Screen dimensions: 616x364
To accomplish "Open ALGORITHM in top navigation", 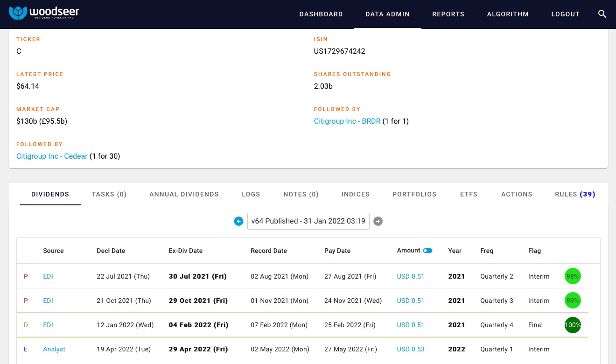I will pyautogui.click(x=508, y=14).
